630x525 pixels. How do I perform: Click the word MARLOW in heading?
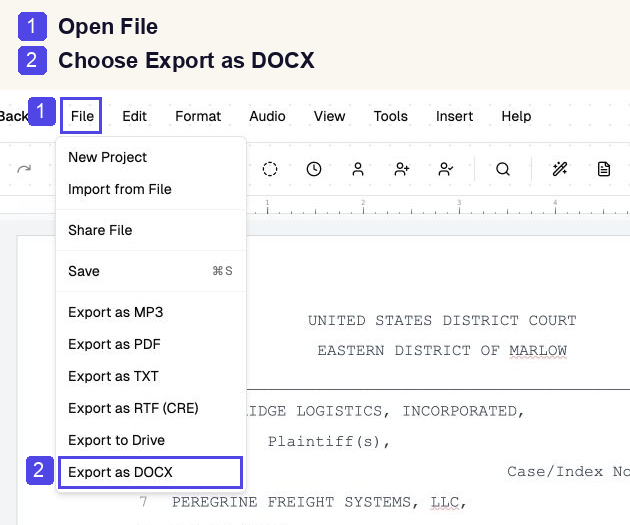click(x=538, y=351)
